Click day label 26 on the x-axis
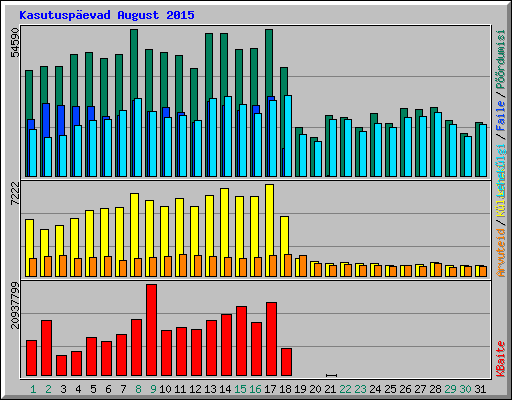The image size is (512, 400). [405, 389]
